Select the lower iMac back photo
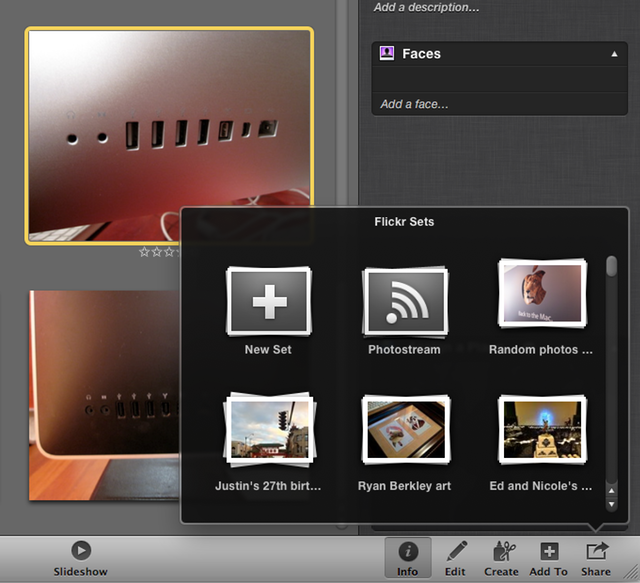 104,395
